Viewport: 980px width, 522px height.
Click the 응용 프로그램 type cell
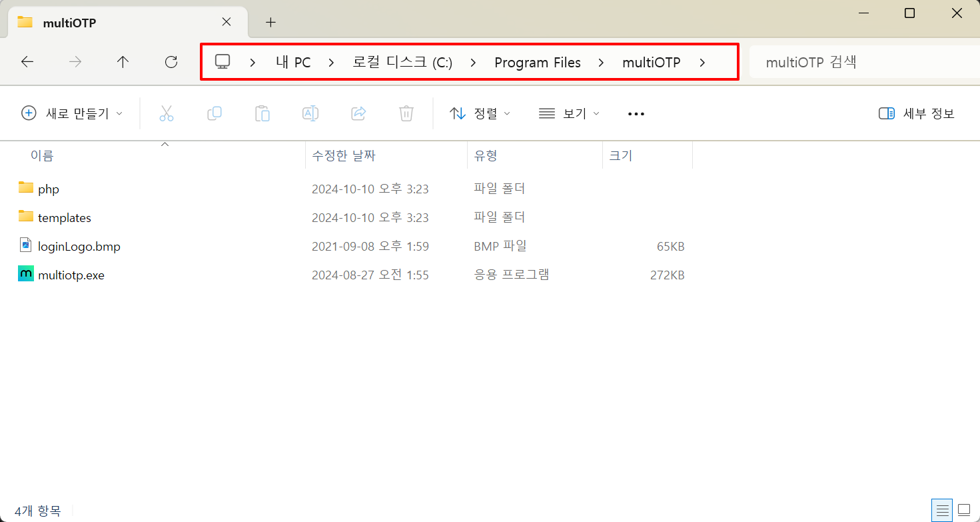click(512, 275)
